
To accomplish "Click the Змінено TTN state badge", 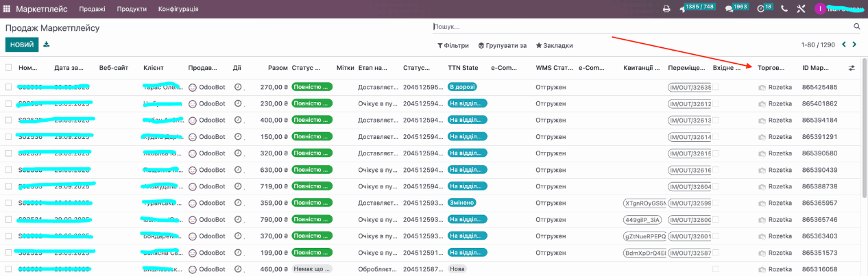I will [462, 203].
